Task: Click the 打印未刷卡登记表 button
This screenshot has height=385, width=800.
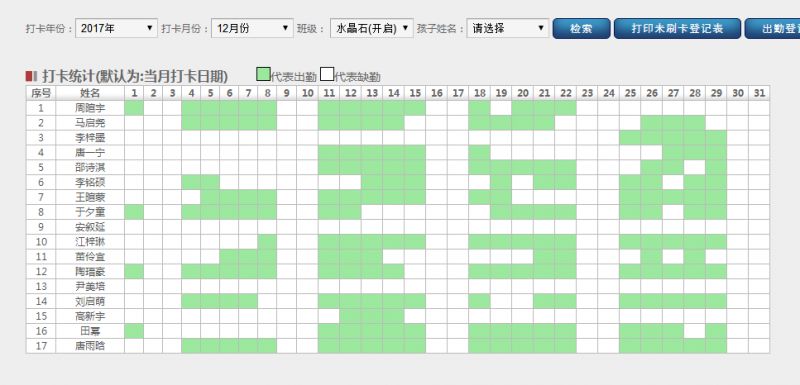Action: 677,29
